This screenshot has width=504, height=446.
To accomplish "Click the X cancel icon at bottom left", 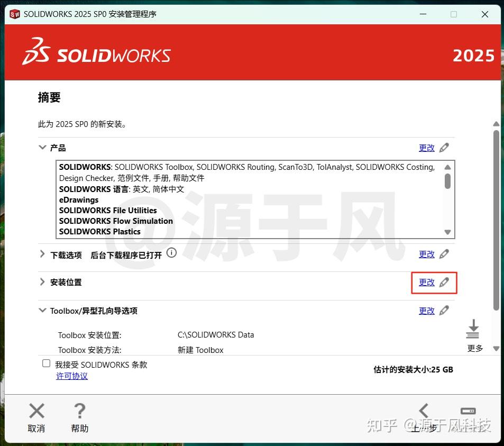I will tap(36, 411).
